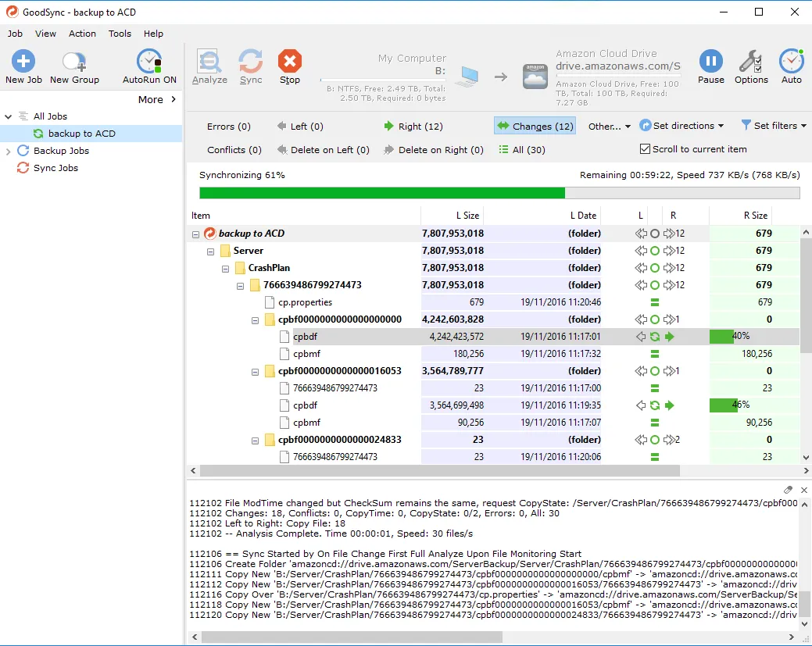
Task: Click the New Group icon
Action: tap(74, 62)
